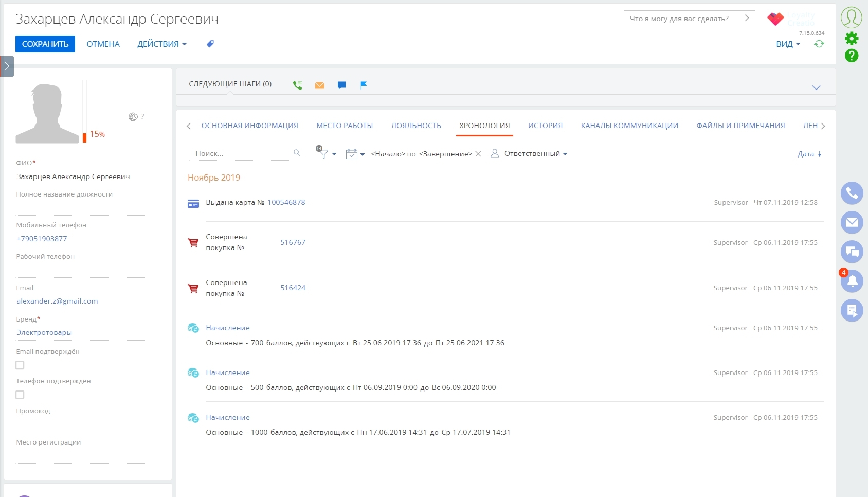This screenshot has width=868, height=497.
Task: Click the 15% profile completeness bar
Action: 84,111
